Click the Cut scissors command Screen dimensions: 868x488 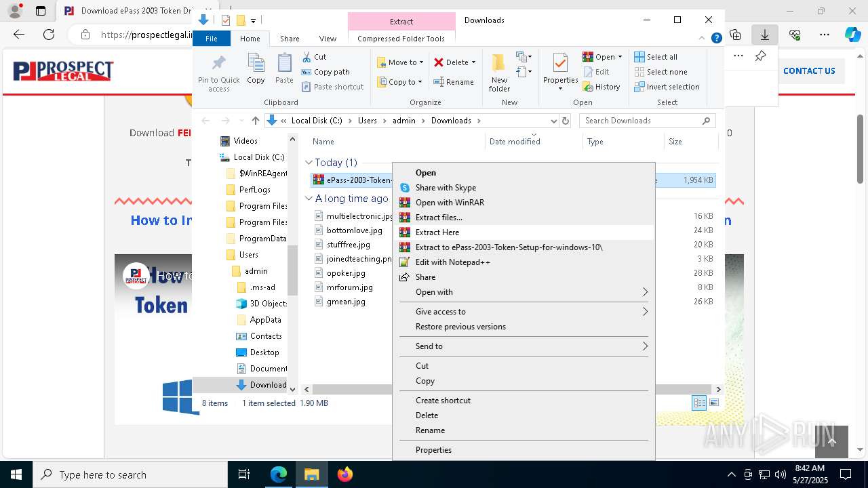[x=314, y=57]
